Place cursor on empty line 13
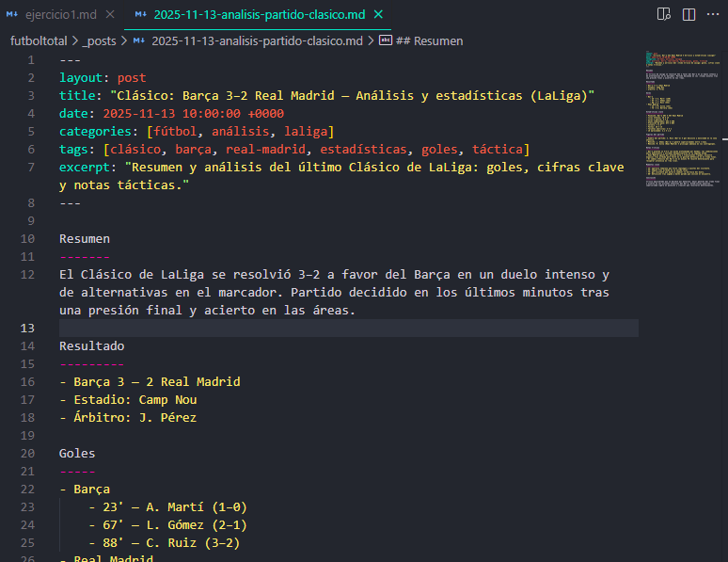This screenshot has width=728, height=562. [282, 328]
